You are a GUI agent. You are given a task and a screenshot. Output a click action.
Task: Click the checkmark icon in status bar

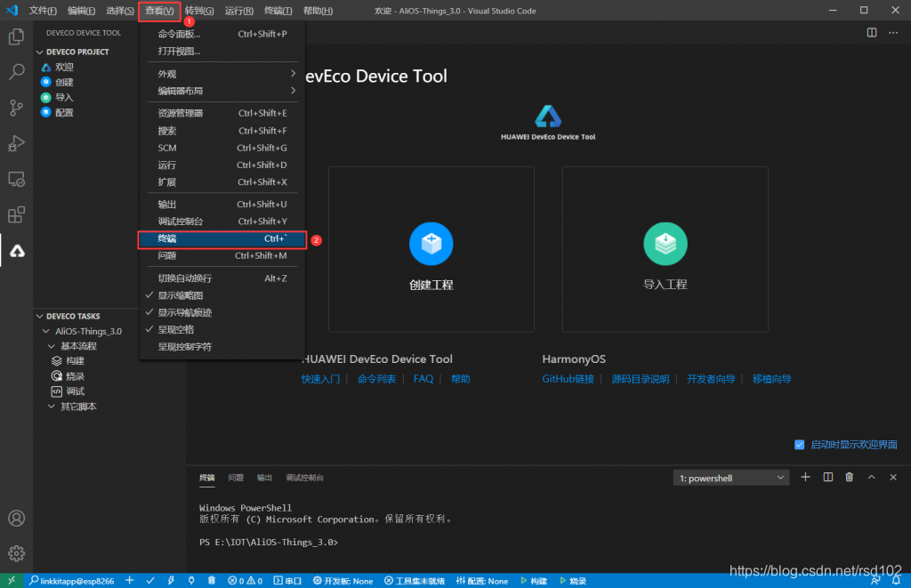coord(149,581)
